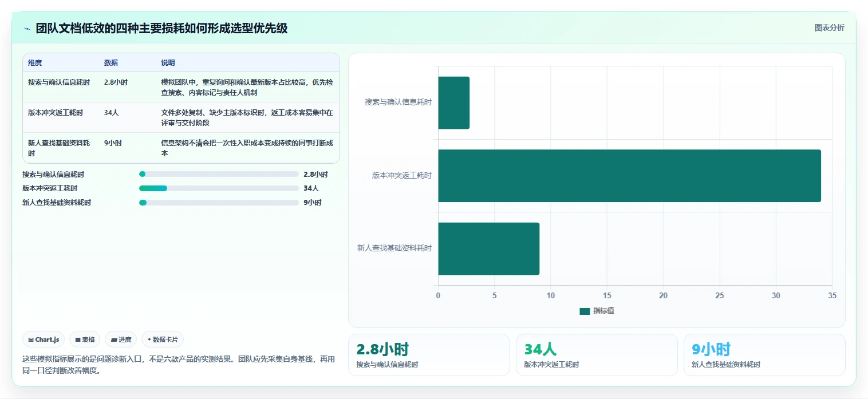Click the description starting 文件多处复制
The image size is (868, 399).
click(247, 118)
